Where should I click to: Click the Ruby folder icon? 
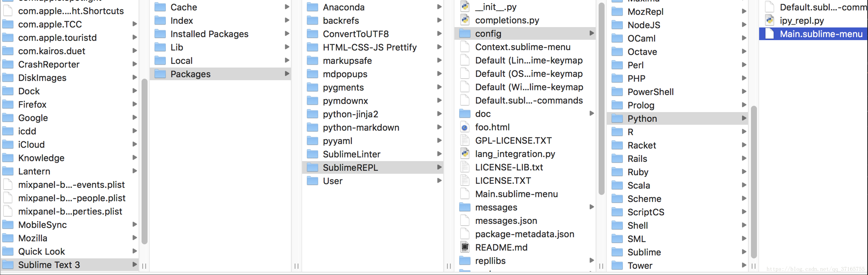pyautogui.click(x=617, y=172)
